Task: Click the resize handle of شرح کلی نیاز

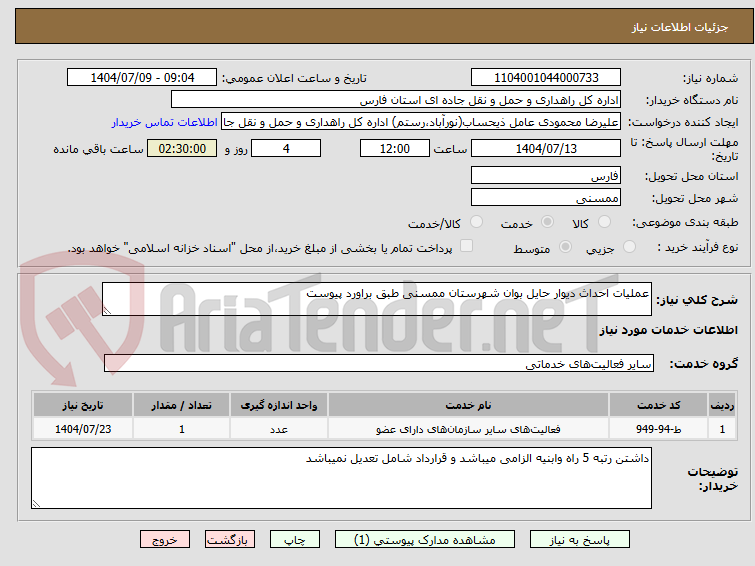Action: 107,311
